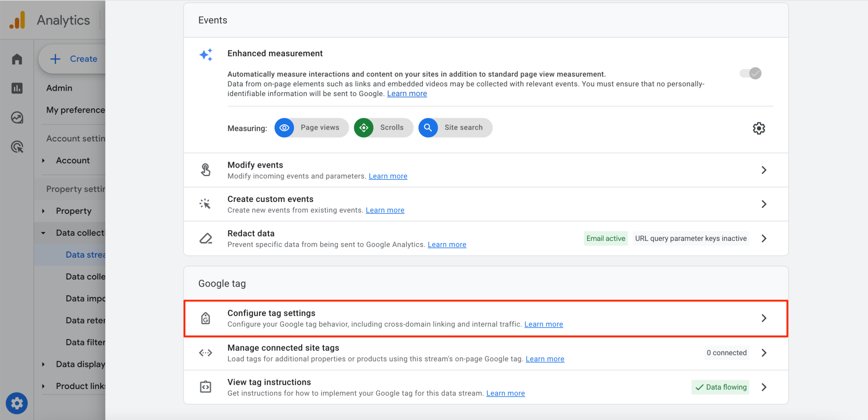Click the Create button

(x=75, y=59)
